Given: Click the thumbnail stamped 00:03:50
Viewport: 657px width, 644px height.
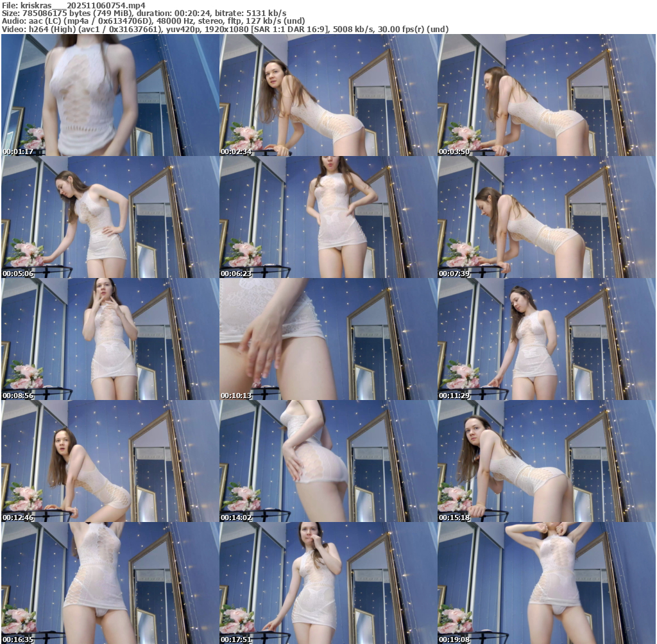Looking at the screenshot, I should tap(547, 95).
